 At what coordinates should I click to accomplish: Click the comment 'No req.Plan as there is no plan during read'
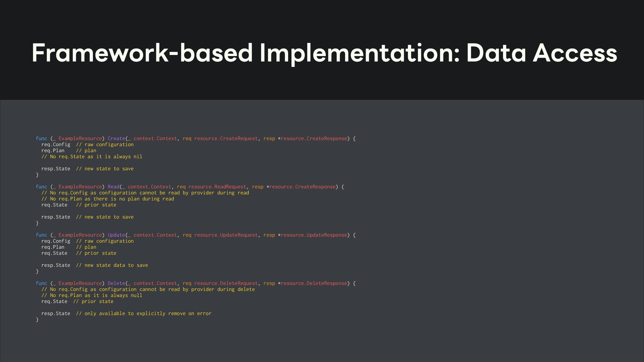(108, 199)
